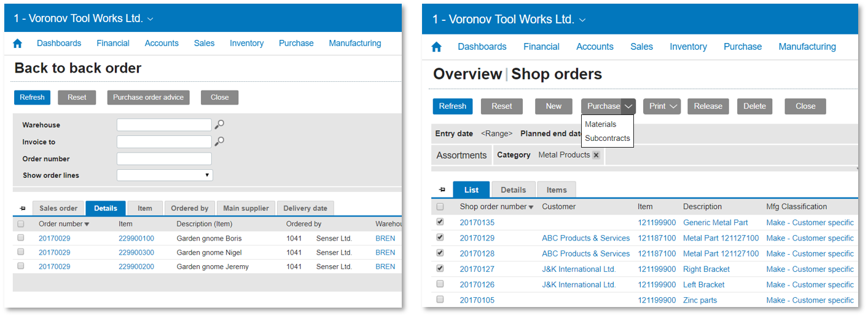Click the pin icon beside the List tab
Screen dimensions: 868x315
pos(442,190)
